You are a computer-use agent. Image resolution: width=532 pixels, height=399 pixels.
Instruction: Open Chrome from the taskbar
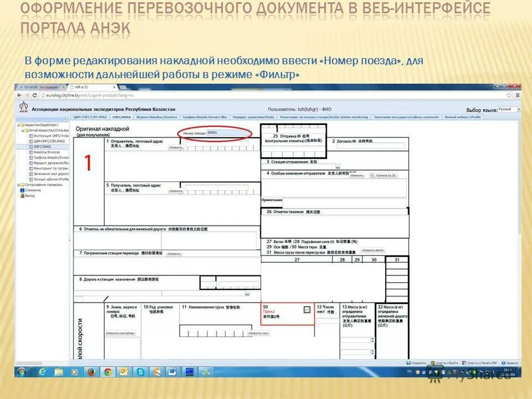pyautogui.click(x=108, y=372)
